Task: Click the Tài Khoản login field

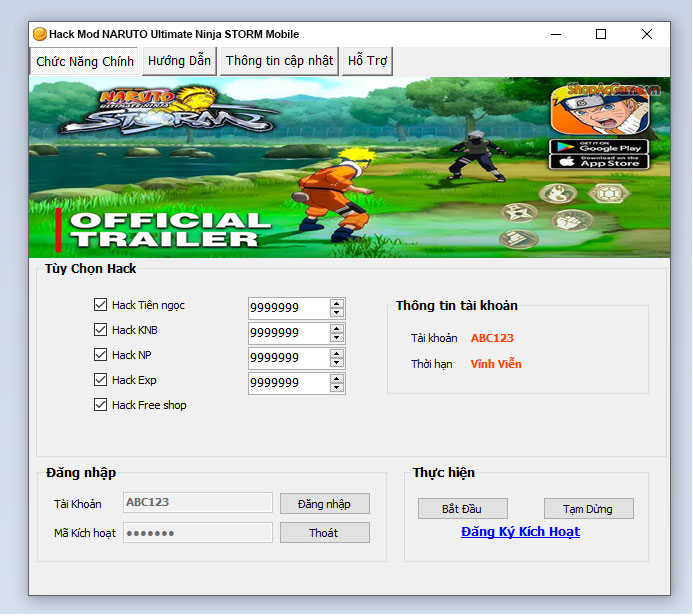Action: tap(198, 503)
